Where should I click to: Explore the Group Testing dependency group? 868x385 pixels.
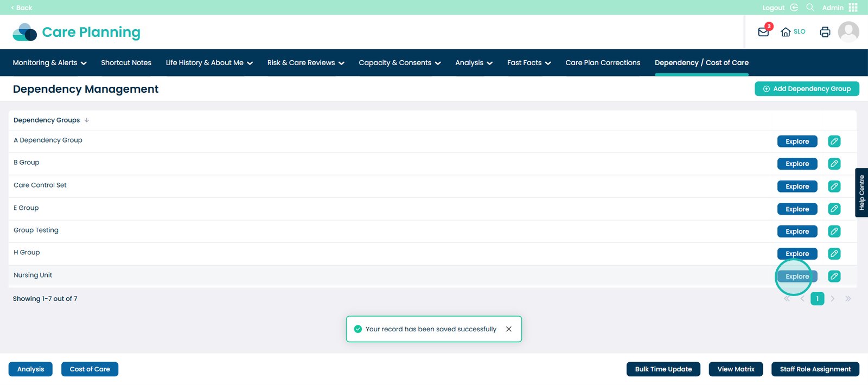pos(797,232)
